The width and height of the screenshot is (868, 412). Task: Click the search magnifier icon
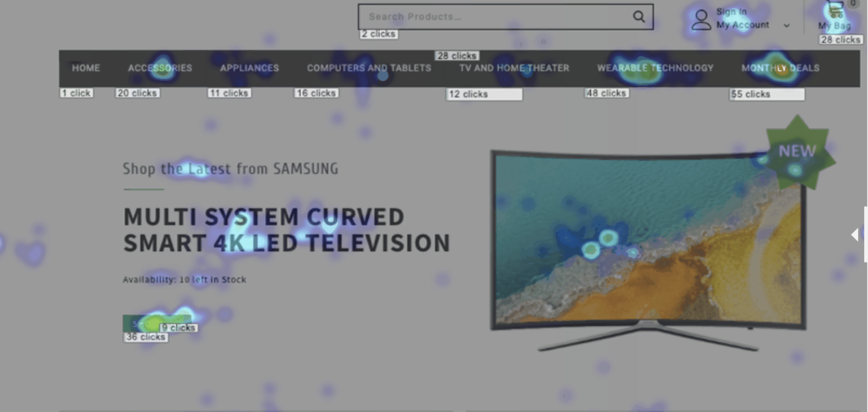coord(639,17)
